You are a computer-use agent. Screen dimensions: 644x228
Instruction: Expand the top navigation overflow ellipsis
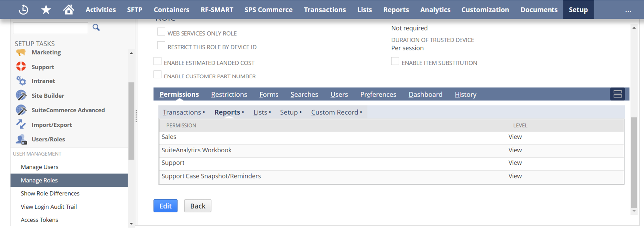pos(628,10)
